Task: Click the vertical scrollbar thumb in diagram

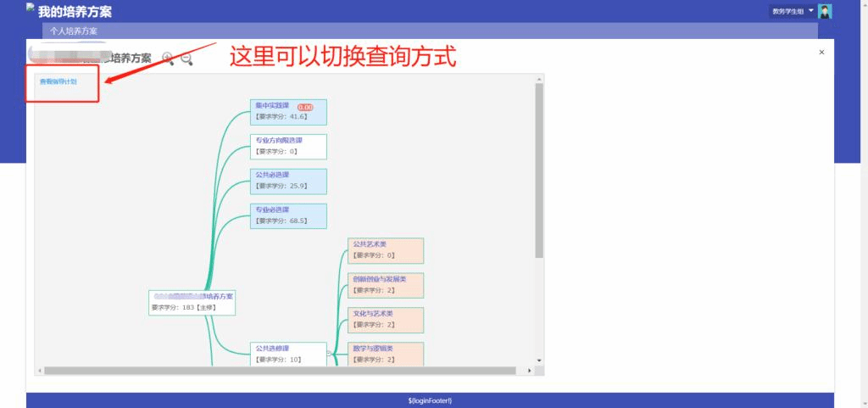Action: point(539,170)
